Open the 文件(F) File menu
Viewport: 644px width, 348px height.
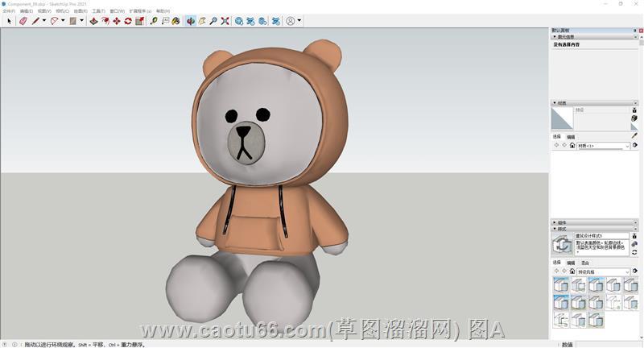(8, 11)
